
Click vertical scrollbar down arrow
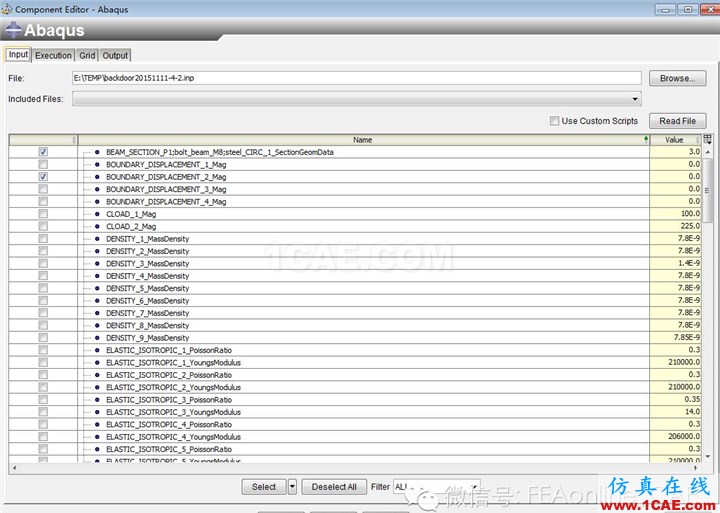click(x=708, y=456)
